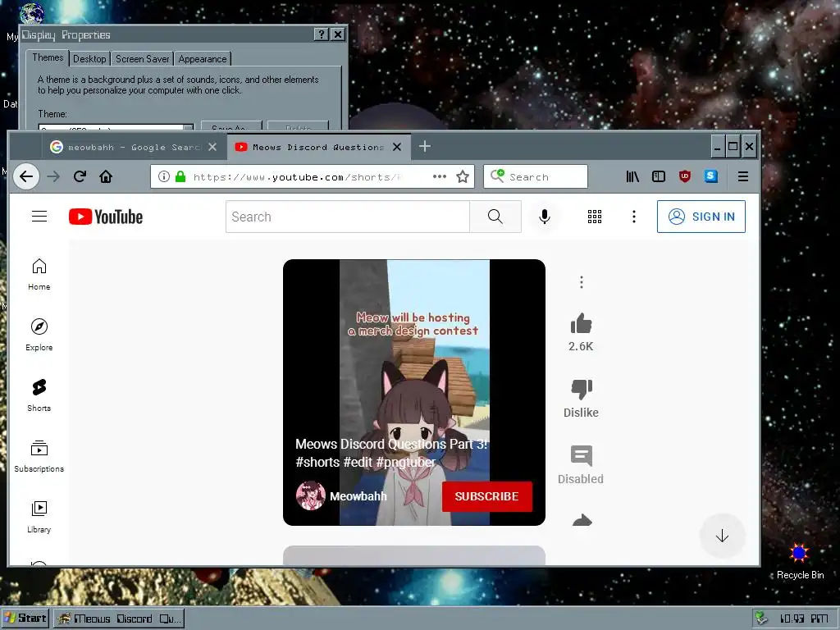The image size is (840, 630).
Task: Open the Meowbahh channel avatar
Action: tap(311, 495)
